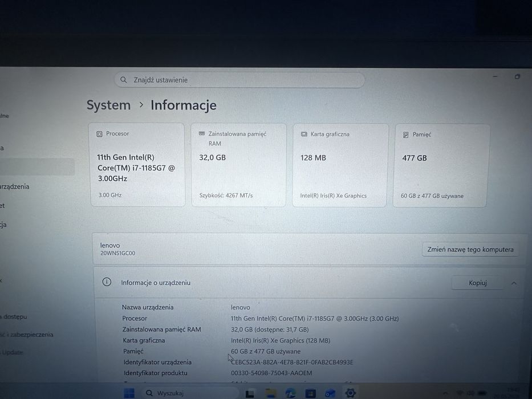Open Task View on the taskbar

(250, 393)
